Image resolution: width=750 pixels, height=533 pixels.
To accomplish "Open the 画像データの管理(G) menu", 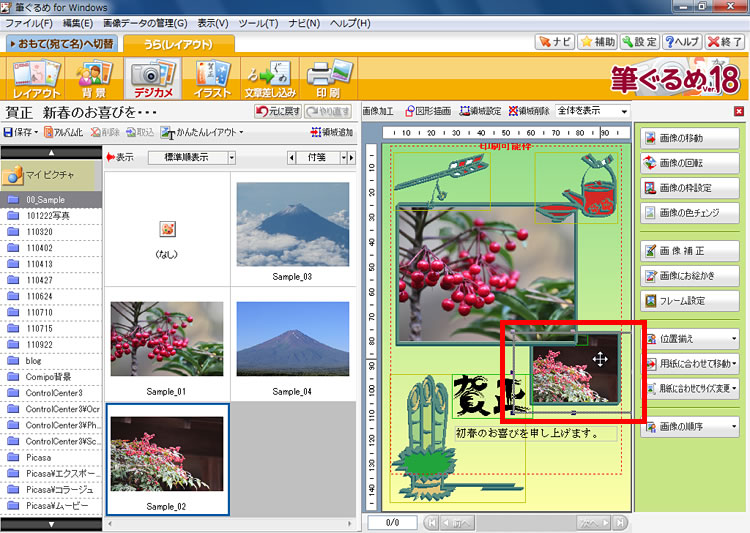I will pyautogui.click(x=145, y=23).
